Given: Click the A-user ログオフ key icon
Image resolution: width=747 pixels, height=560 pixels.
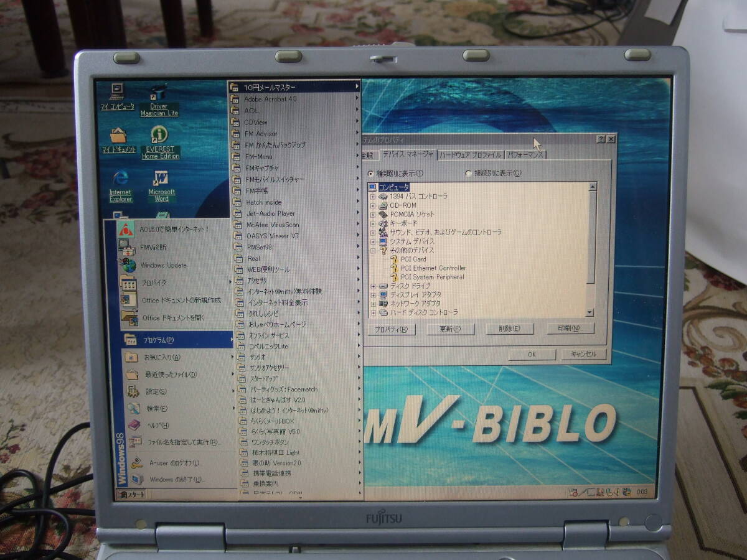Looking at the screenshot, I should (137, 463).
